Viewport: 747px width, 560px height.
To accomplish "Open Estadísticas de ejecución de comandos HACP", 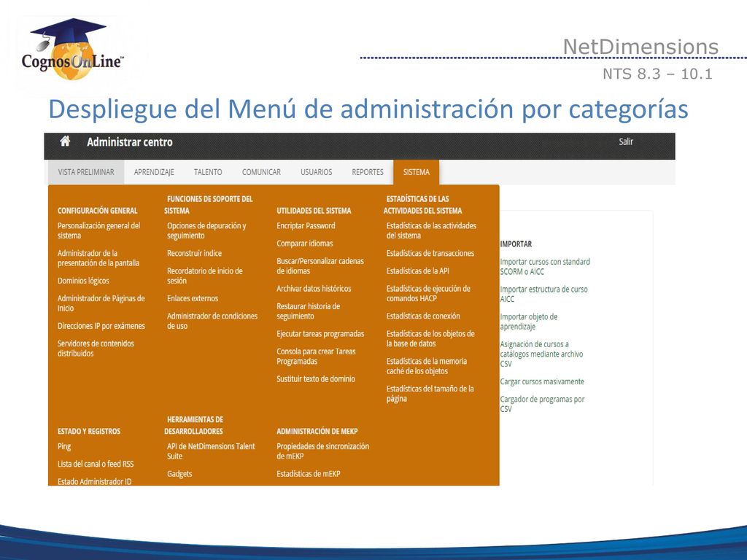I will pos(428,293).
